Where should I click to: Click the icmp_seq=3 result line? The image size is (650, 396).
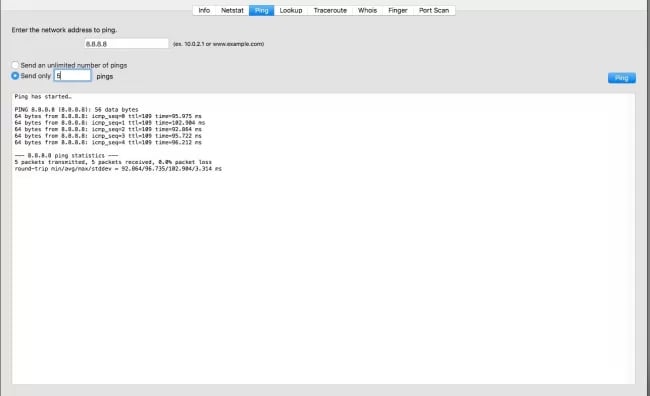pyautogui.click(x=108, y=136)
